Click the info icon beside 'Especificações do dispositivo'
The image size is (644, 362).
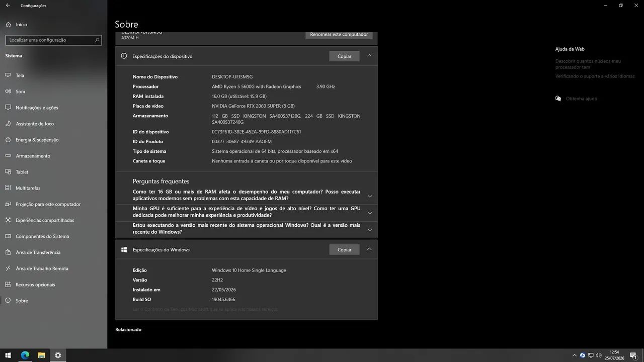coord(124,56)
